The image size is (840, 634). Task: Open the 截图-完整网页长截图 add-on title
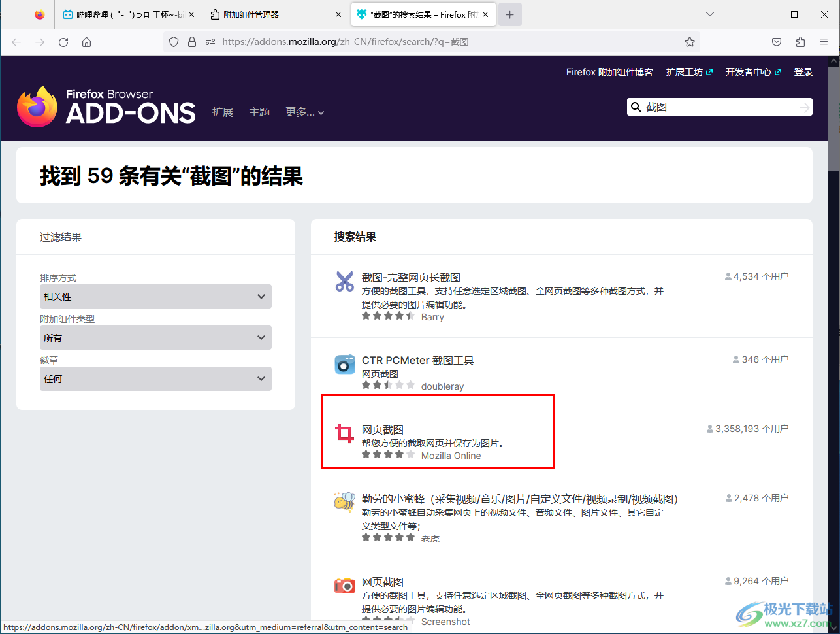(x=411, y=277)
